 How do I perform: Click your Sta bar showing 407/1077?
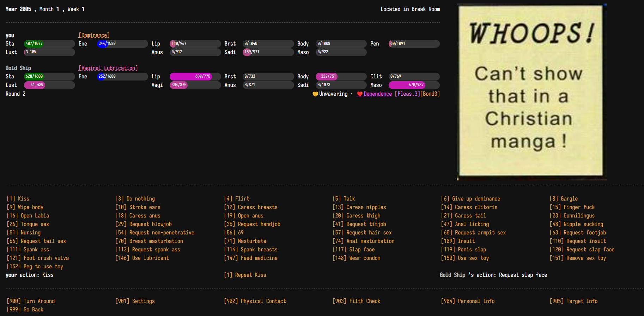coord(49,44)
